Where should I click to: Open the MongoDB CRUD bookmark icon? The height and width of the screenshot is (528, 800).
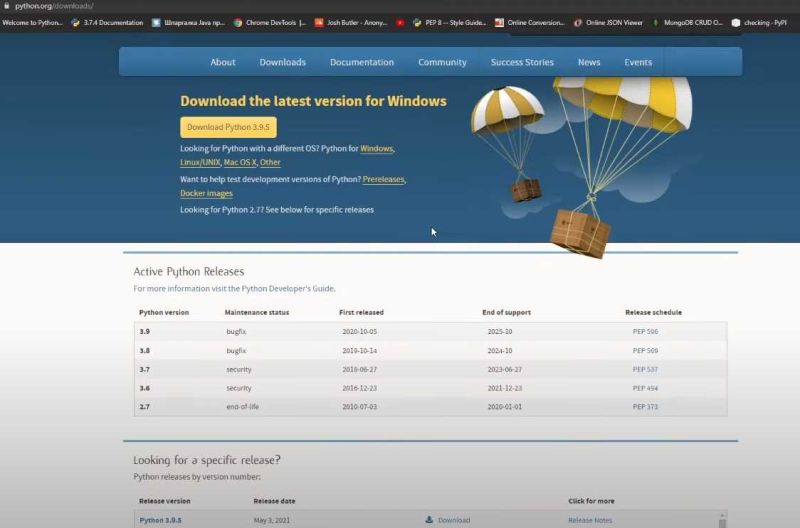[656, 23]
